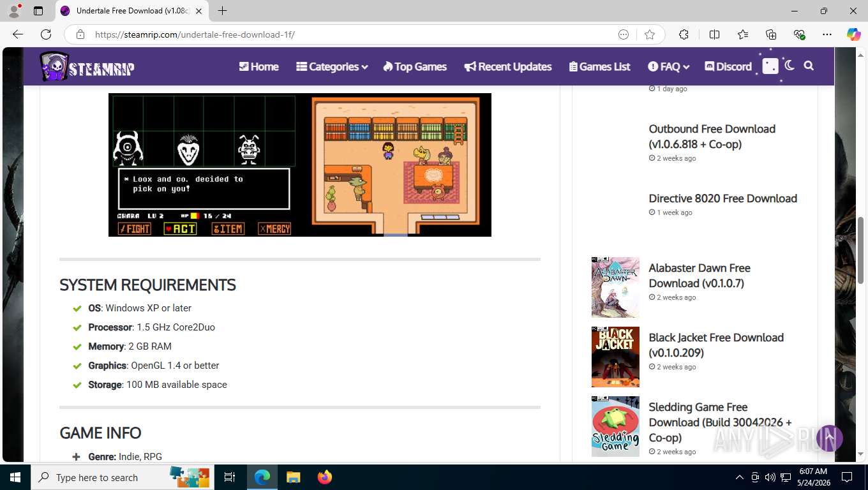The image size is (868, 490).
Task: Open Split screen icon
Action: pos(715,34)
